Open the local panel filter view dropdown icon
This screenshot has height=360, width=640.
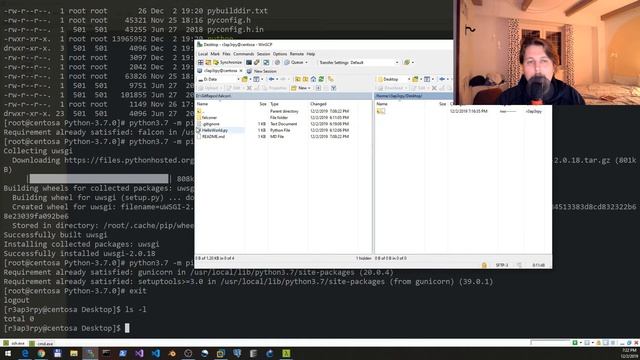click(x=257, y=79)
